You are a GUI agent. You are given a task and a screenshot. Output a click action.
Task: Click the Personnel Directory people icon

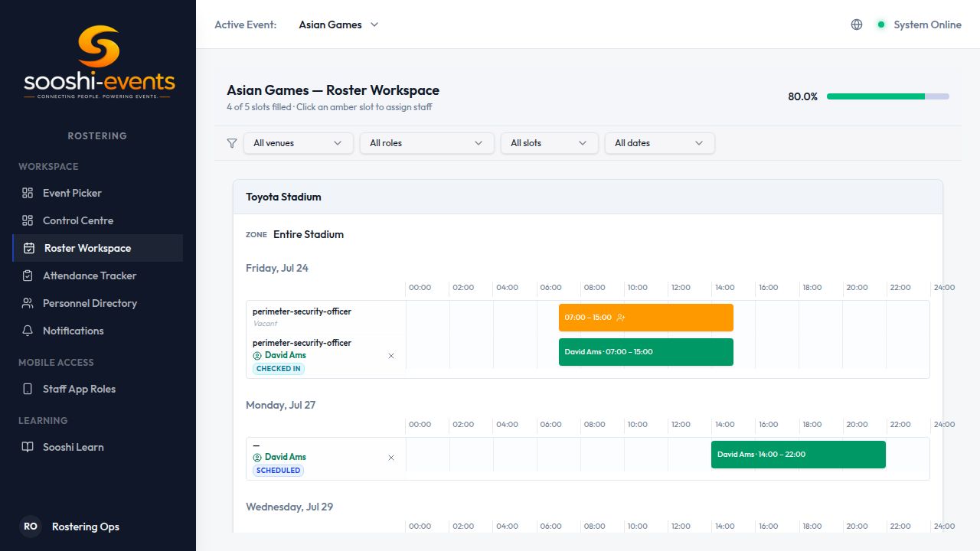click(28, 303)
